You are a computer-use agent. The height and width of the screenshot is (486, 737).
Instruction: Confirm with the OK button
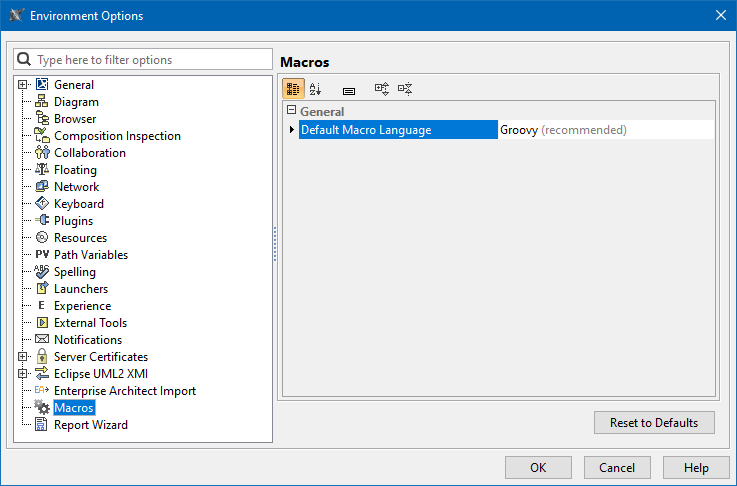tap(538, 467)
